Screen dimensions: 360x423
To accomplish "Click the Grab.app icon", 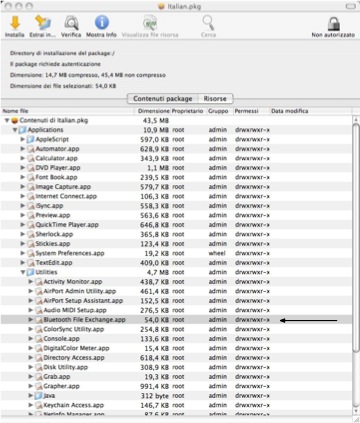I will (39, 377).
